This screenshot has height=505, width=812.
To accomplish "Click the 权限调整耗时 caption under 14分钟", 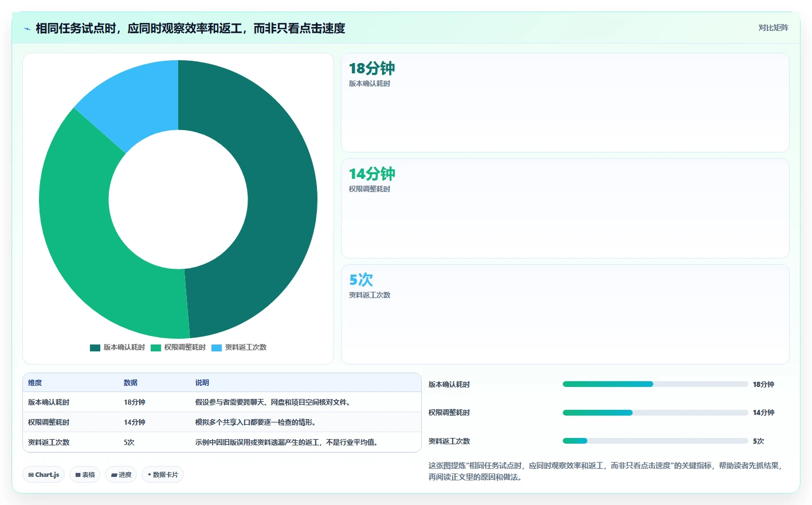I will pyautogui.click(x=370, y=189).
